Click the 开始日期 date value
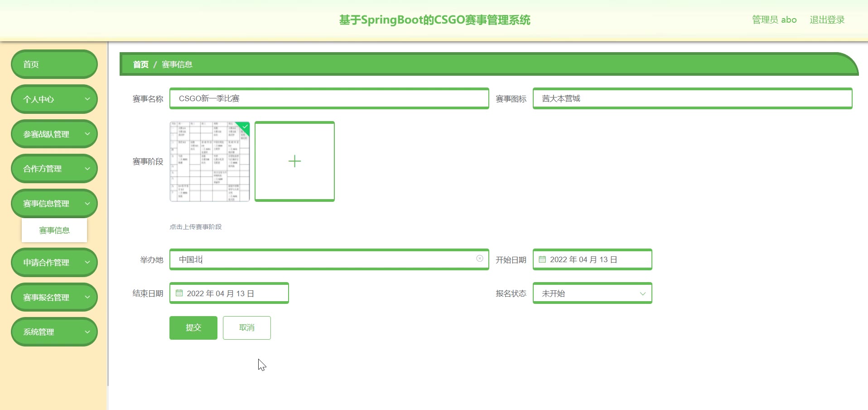Image resolution: width=868 pixels, height=410 pixels. tap(583, 259)
